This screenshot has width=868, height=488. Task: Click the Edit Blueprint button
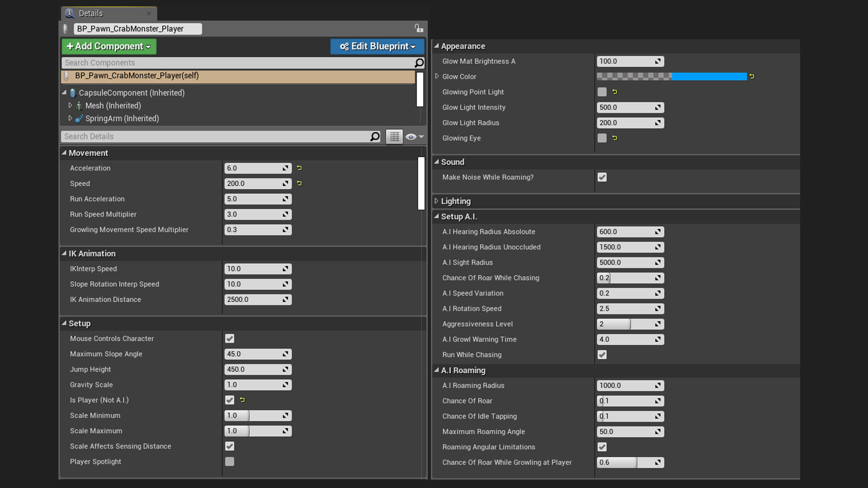click(x=377, y=47)
